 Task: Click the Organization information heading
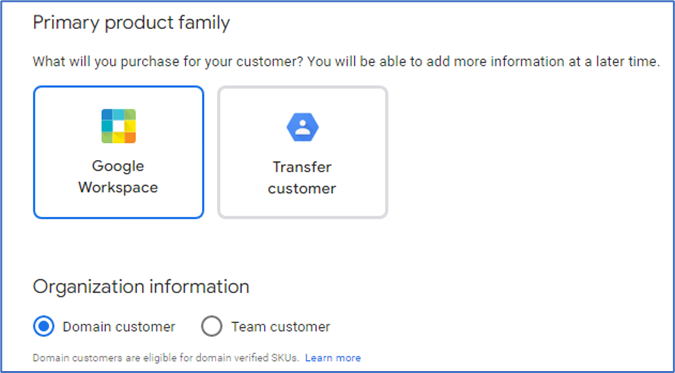pos(141,286)
